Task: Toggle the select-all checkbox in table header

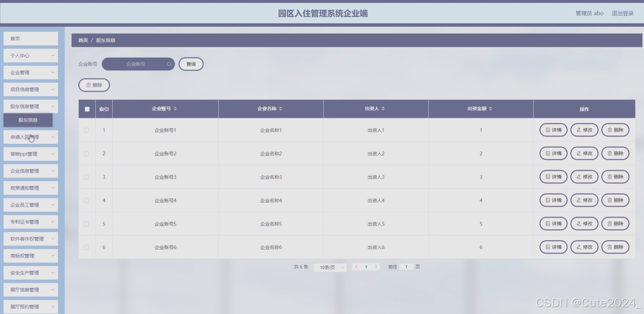Action: tap(87, 109)
